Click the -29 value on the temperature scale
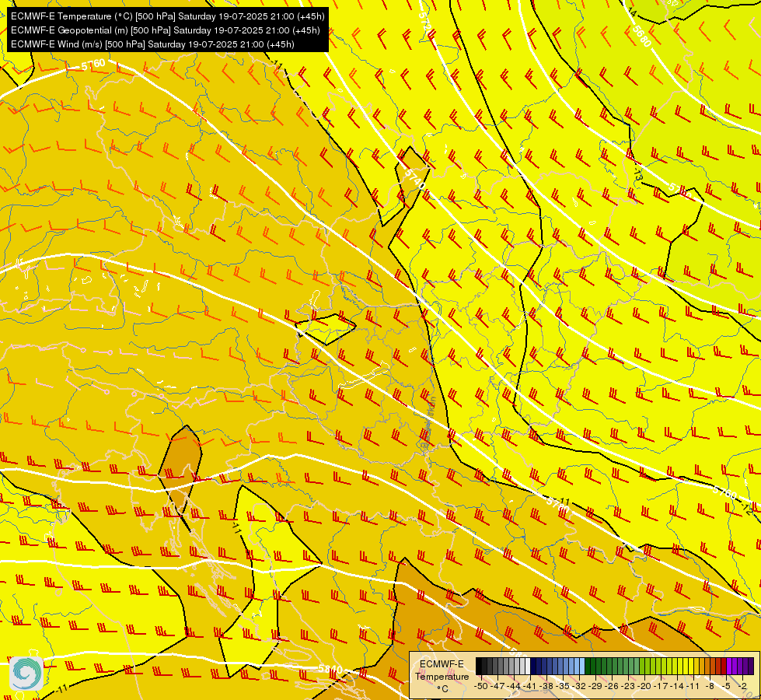761x700 pixels. 595,686
